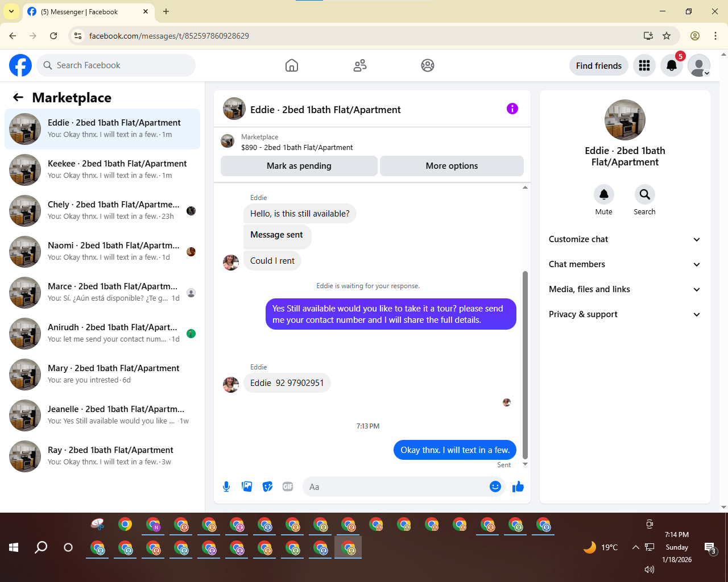Open the account profile avatar menu
728x582 pixels.
[699, 65]
